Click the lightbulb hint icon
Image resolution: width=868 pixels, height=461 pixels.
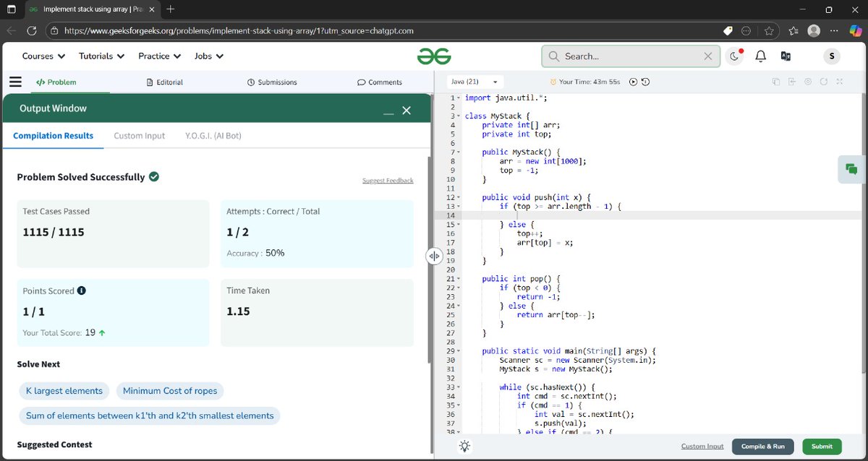(x=464, y=447)
